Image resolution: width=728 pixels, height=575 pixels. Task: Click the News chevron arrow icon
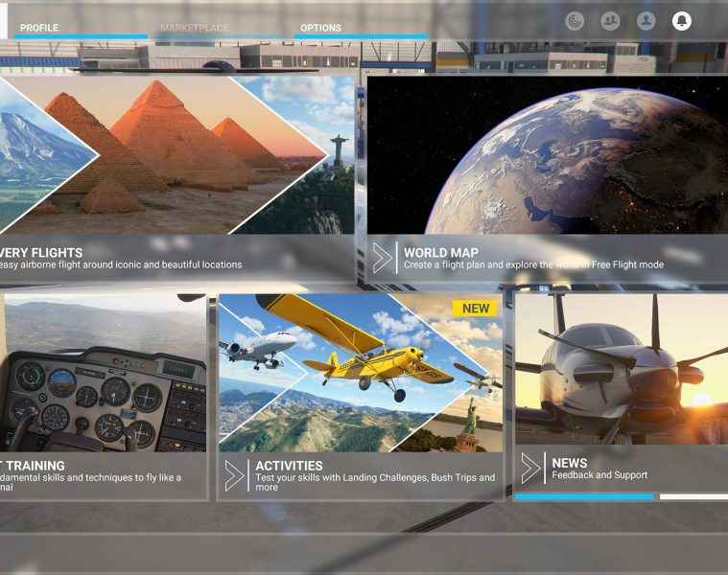530,469
